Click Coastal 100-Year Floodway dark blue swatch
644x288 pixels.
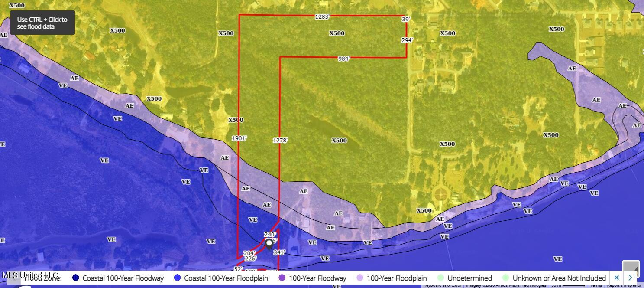tap(76, 278)
